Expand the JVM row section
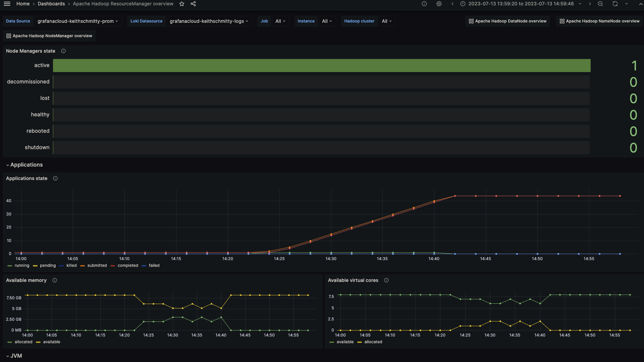644x362 pixels. (x=16, y=356)
